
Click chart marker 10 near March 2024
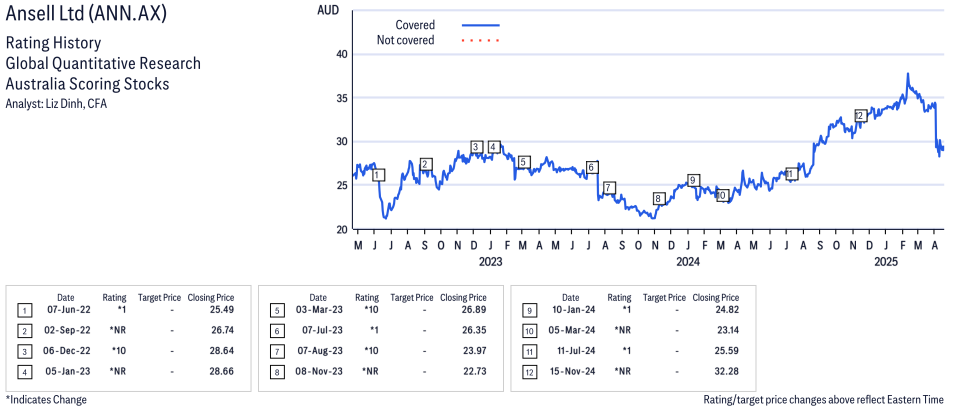pos(722,196)
